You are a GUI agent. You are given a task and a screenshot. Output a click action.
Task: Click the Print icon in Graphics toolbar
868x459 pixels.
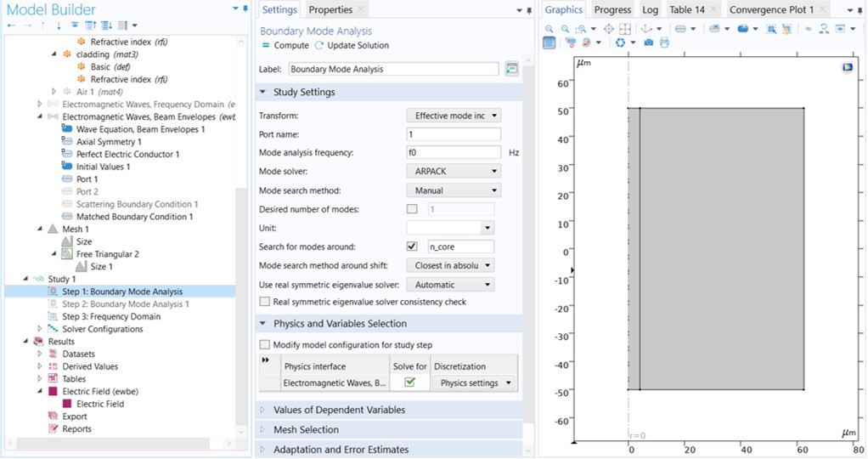pos(664,42)
